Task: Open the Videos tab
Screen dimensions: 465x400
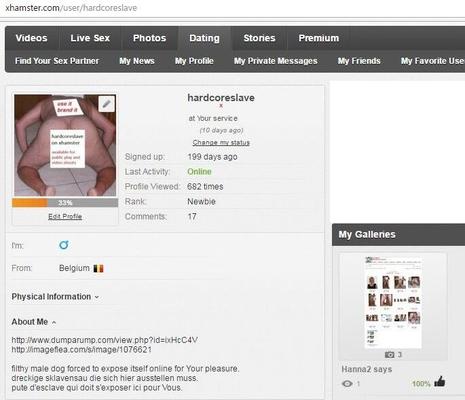Action: [31, 38]
